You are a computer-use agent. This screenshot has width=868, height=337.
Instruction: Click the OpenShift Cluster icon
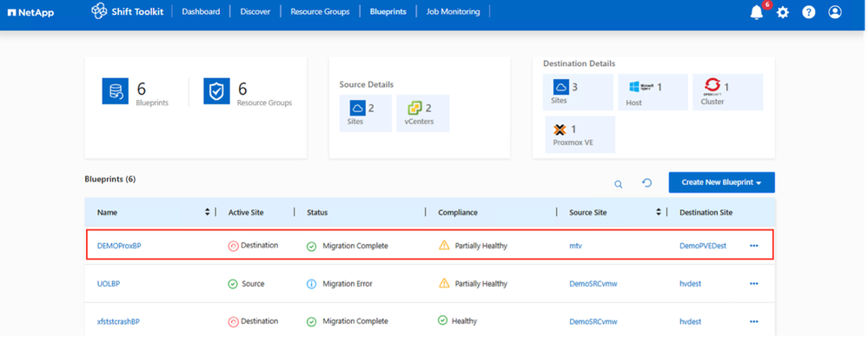click(x=712, y=86)
